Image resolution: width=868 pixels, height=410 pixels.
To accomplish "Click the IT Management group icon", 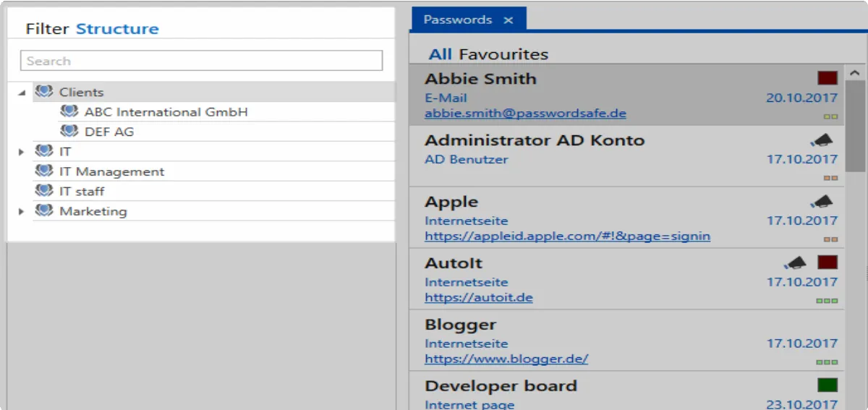I will pos(44,171).
